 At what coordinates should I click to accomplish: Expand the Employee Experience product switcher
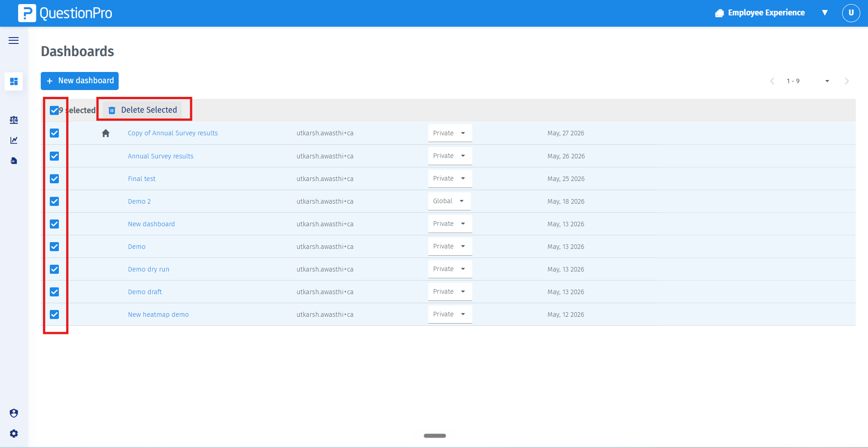[825, 13]
